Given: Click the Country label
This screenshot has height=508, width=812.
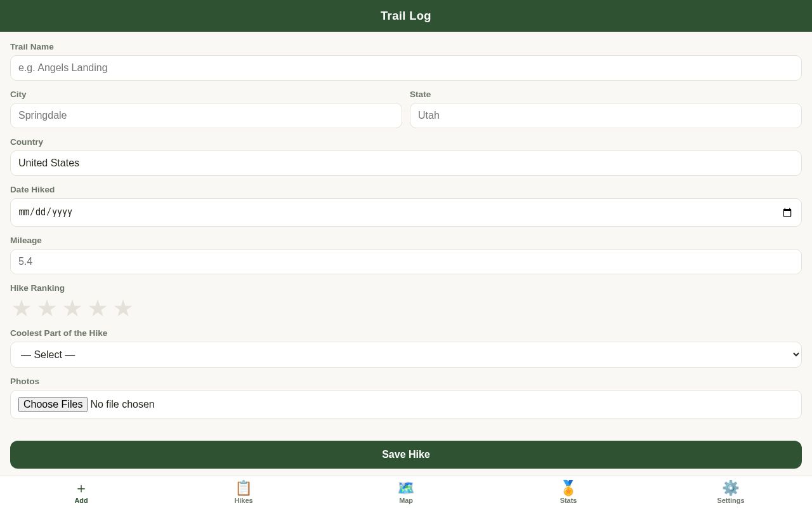Looking at the screenshot, I should (27, 142).
